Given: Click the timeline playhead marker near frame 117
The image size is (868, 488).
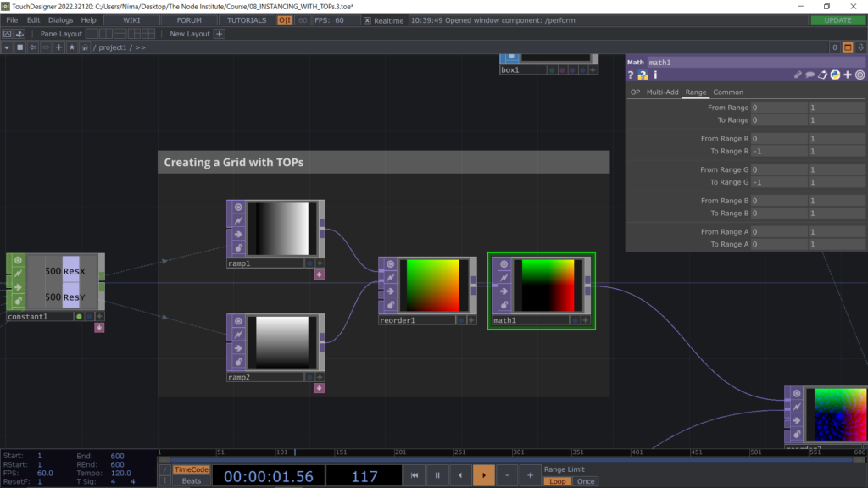Looking at the screenshot, I should coord(295,452).
